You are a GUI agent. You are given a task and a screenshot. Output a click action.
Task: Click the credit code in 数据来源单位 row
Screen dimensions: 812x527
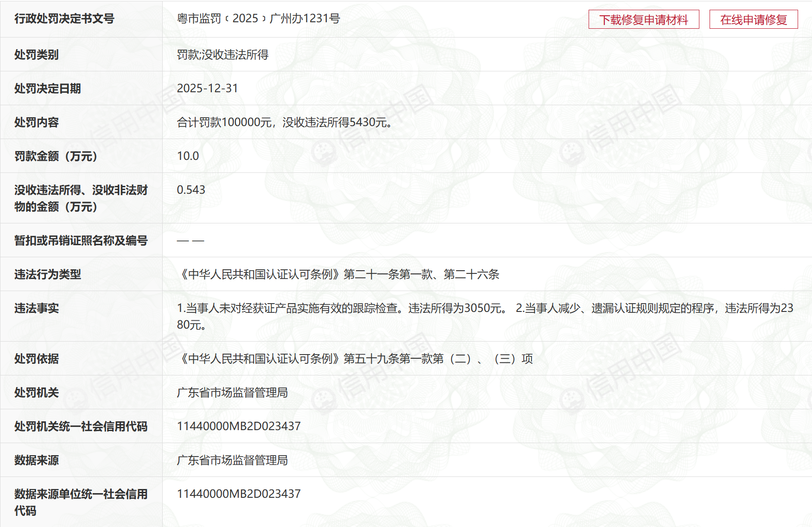[239, 494]
